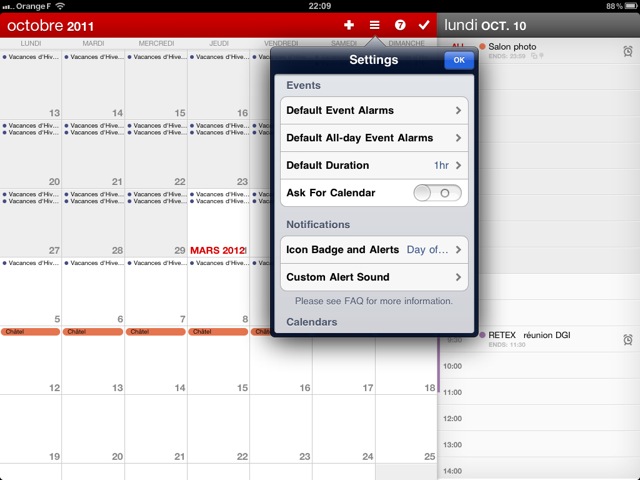The image size is (640, 480).
Task: Tap the alarm clock icon beside Salon photo
Action: point(627,51)
